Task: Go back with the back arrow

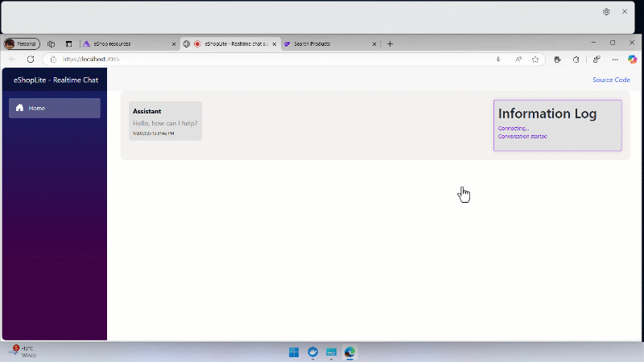Action: click(x=12, y=59)
